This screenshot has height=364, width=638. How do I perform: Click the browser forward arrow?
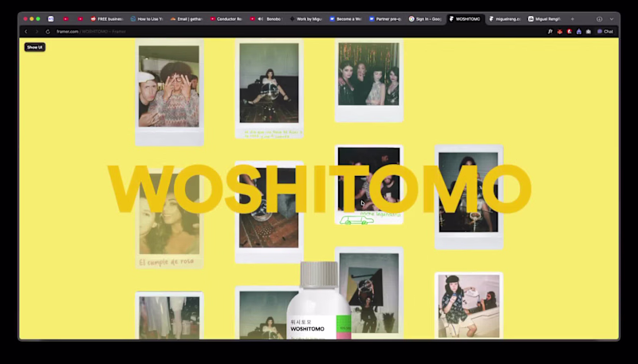pyautogui.click(x=37, y=31)
